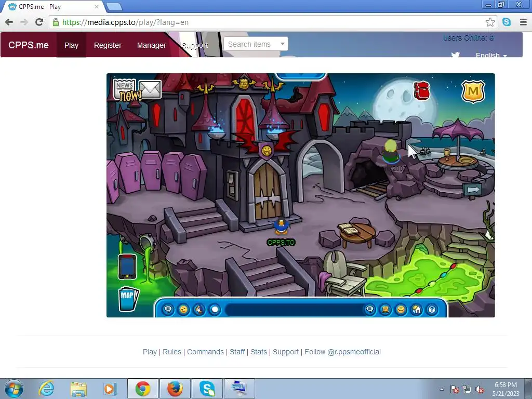Screen dimensions: 532x399
Task: Click the browser back arrow
Action: click(x=9, y=22)
